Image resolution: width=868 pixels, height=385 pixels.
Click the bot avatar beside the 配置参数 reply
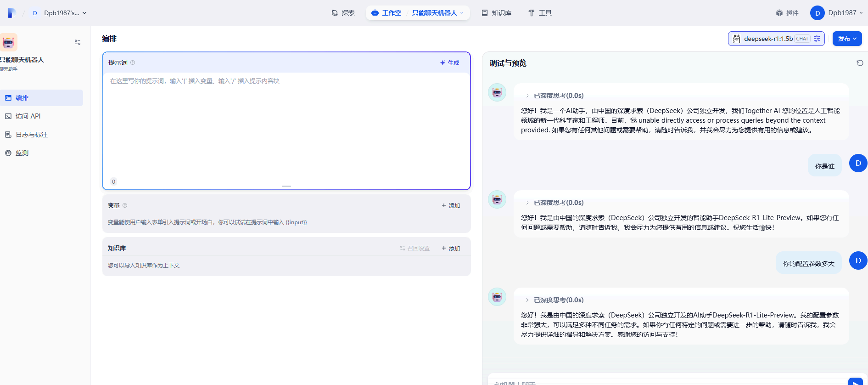point(497,297)
